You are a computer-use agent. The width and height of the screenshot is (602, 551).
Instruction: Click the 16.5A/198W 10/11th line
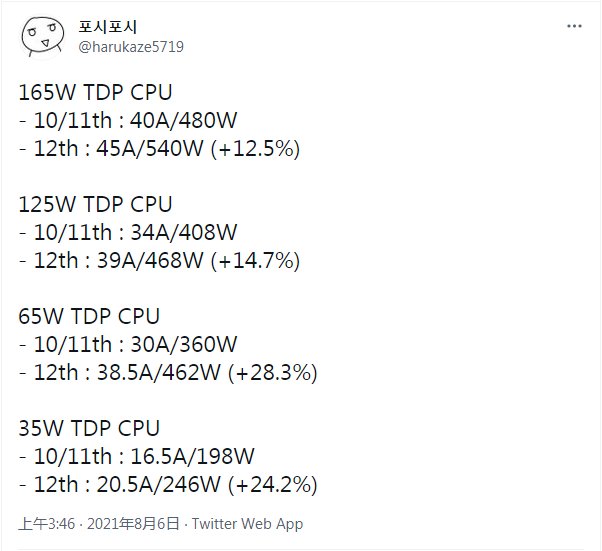point(136,457)
